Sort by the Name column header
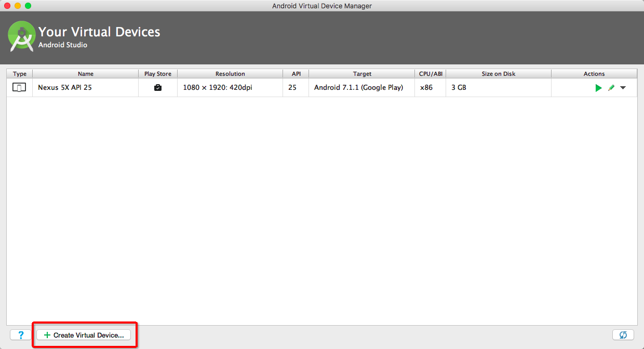Screen dimensions: 644x349 click(x=86, y=74)
